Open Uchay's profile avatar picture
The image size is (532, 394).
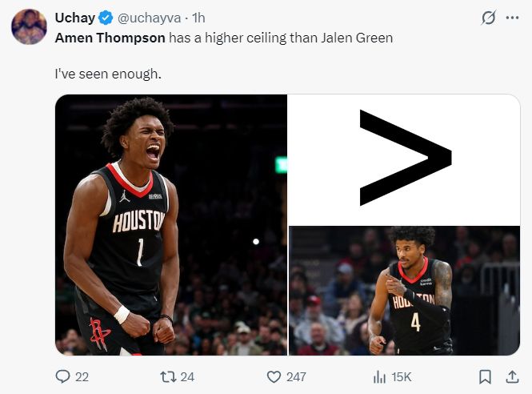point(29,27)
